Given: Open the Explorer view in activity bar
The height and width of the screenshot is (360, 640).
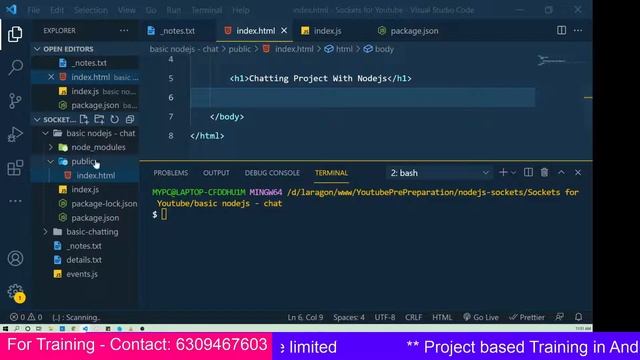Looking at the screenshot, I should 15,34.
